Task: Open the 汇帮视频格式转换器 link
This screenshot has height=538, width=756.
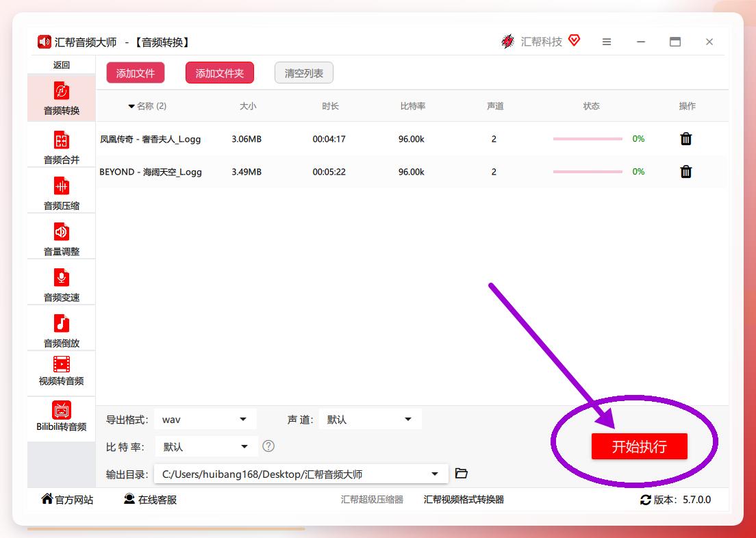Action: pyautogui.click(x=464, y=500)
